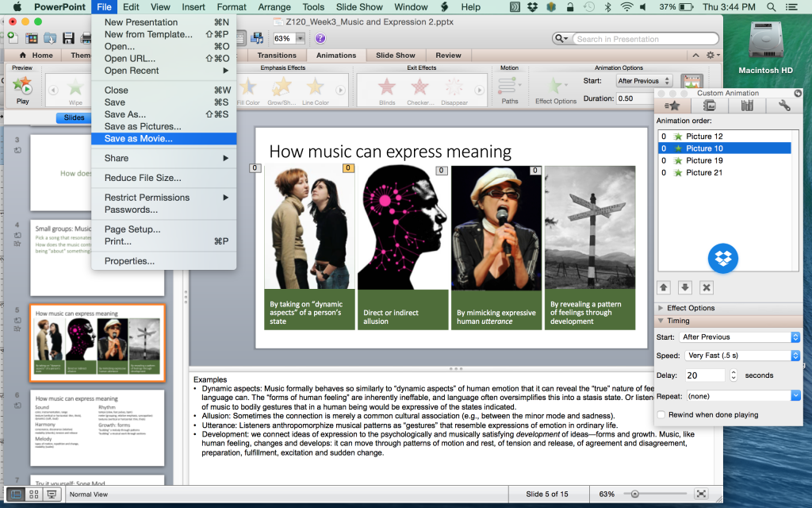Move selected animation down in order
Viewport: 812px width, 508px height.
(685, 287)
